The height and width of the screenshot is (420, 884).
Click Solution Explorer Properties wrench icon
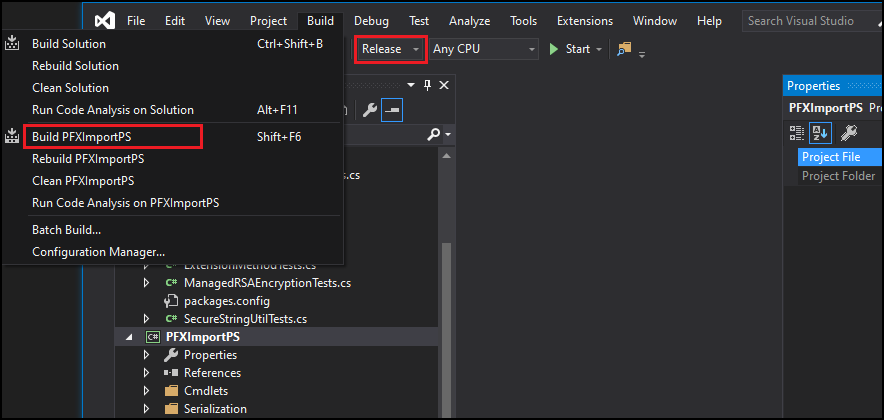pyautogui.click(x=370, y=110)
